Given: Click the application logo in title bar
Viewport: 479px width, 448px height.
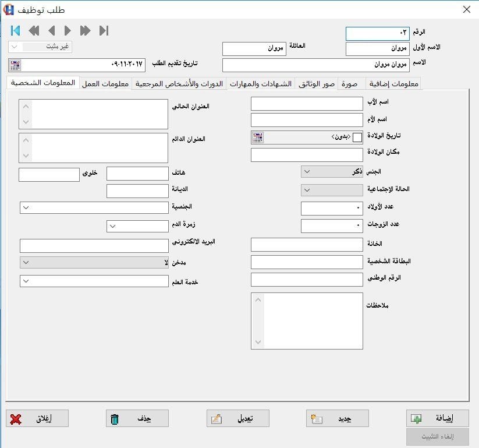Looking at the screenshot, I should pyautogui.click(x=8, y=9).
